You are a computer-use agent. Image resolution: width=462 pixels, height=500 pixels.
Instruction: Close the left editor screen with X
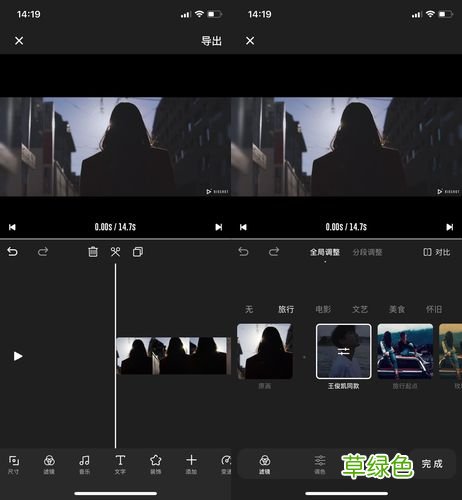pyautogui.click(x=19, y=41)
